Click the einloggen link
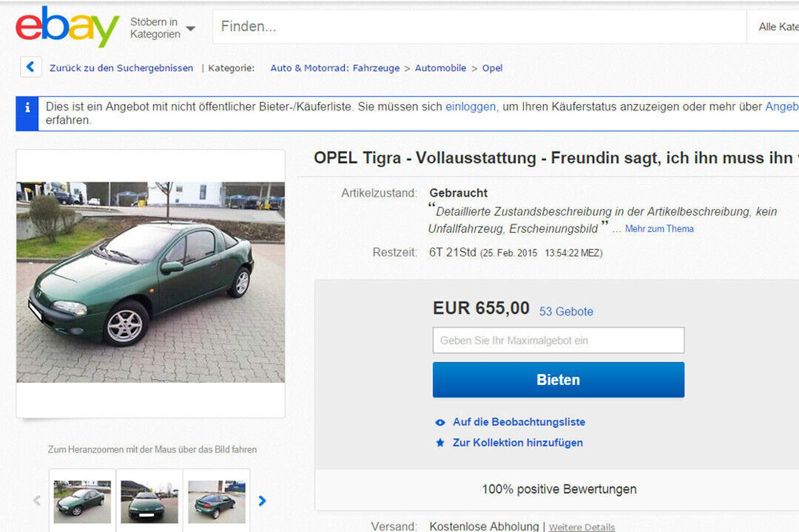799x532 pixels. 470,107
